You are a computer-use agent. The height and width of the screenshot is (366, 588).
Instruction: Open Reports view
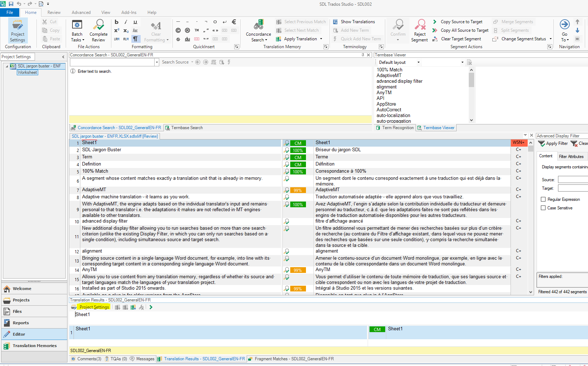[x=34, y=323]
